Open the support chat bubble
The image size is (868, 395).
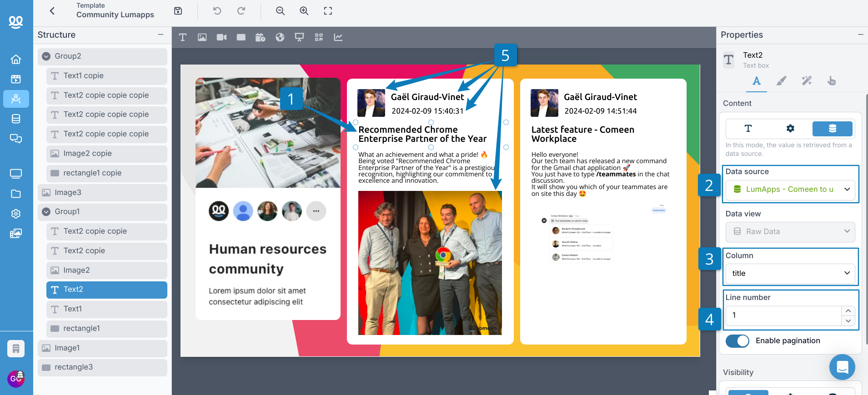[842, 367]
